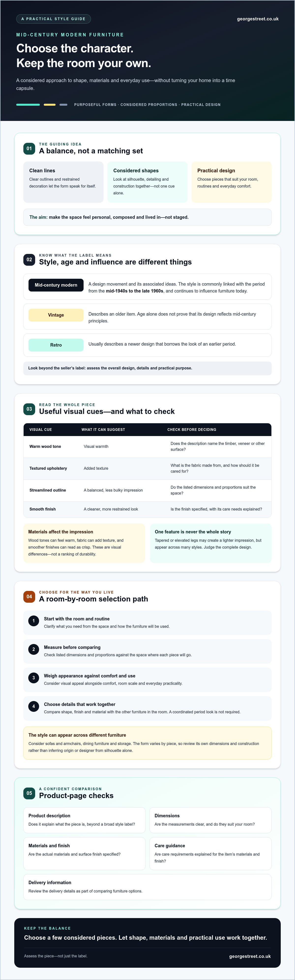The image size is (295, 980).
Task: Click the Mid-century modern label tag
Action: (x=56, y=285)
